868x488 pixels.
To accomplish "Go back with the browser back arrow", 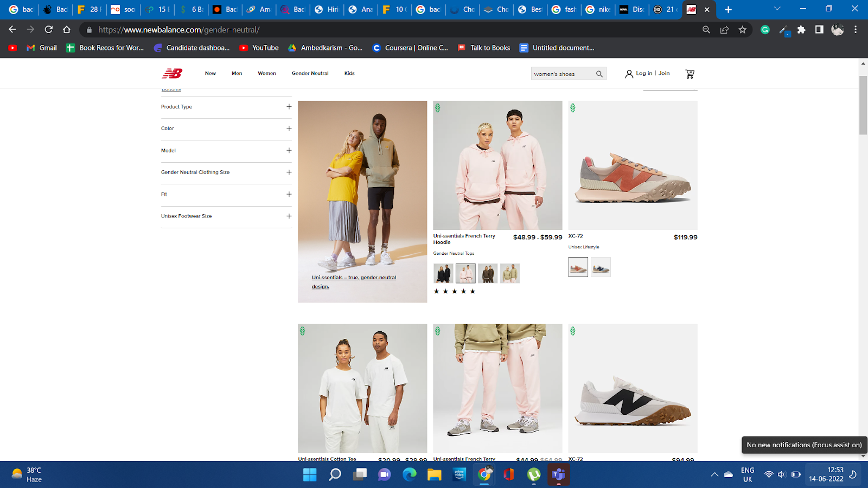I will (12, 29).
